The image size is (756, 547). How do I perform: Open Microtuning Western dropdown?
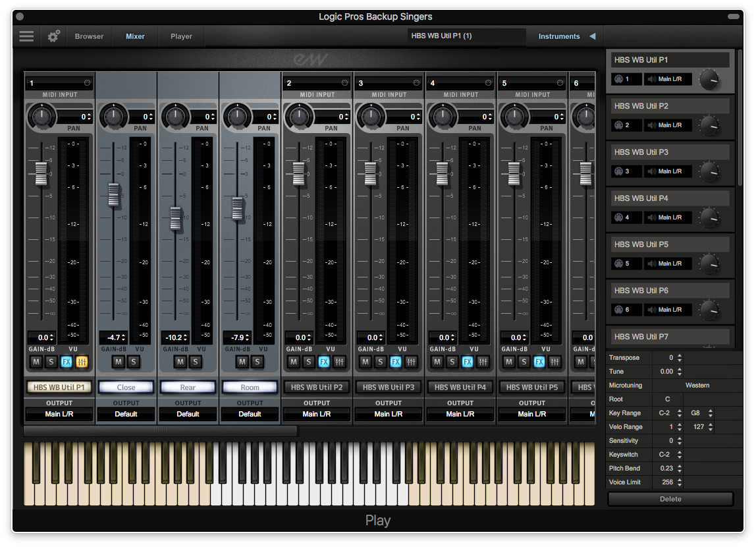[x=697, y=386]
